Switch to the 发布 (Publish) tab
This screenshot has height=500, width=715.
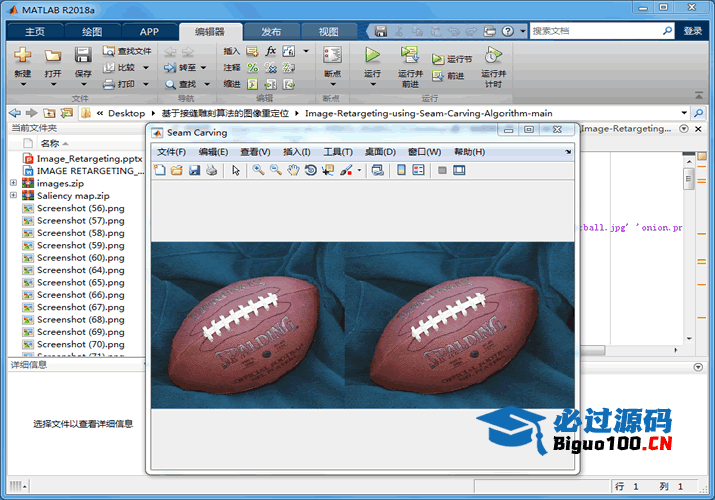click(x=271, y=31)
